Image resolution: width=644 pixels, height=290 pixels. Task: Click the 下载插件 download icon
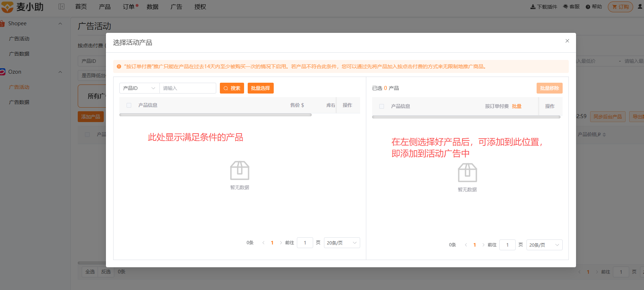(x=533, y=7)
